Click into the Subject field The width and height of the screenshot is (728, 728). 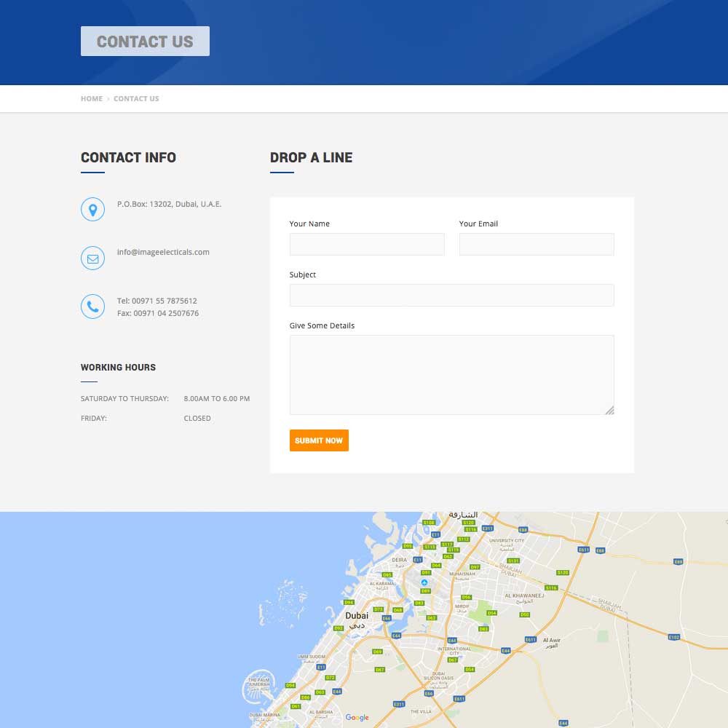451,296
